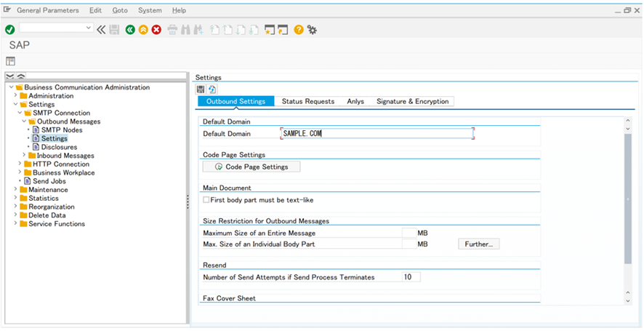Switch to the Anlys tab
644x331 pixels.
pos(355,101)
